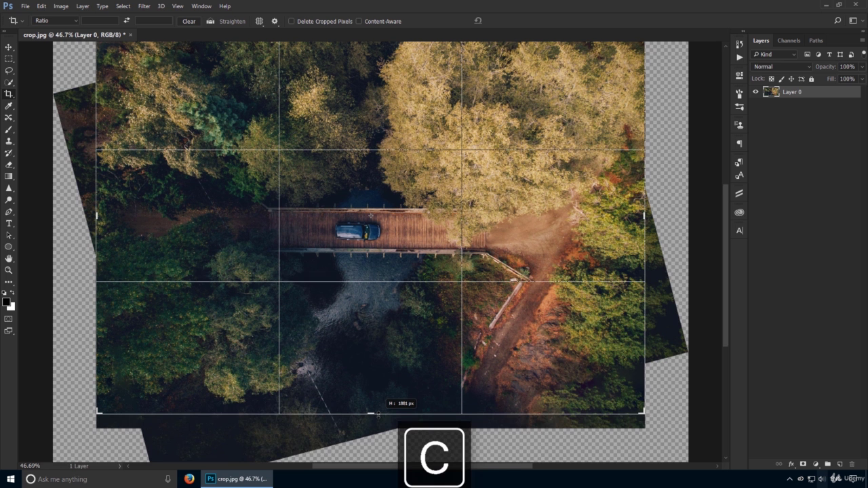
Task: Click the add layer style fx icon
Action: [791, 464]
